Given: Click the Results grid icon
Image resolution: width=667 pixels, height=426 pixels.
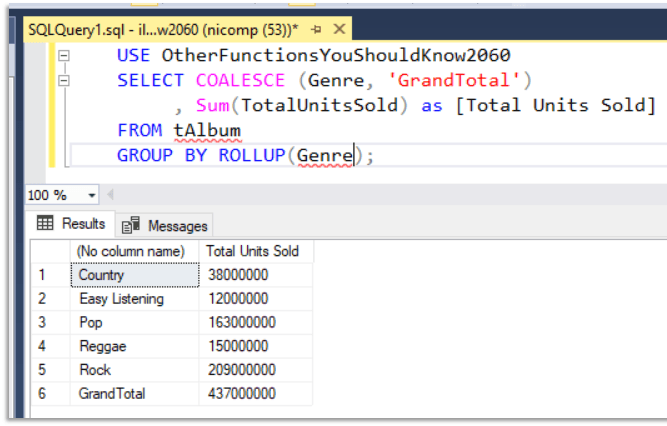Looking at the screenshot, I should (x=45, y=224).
